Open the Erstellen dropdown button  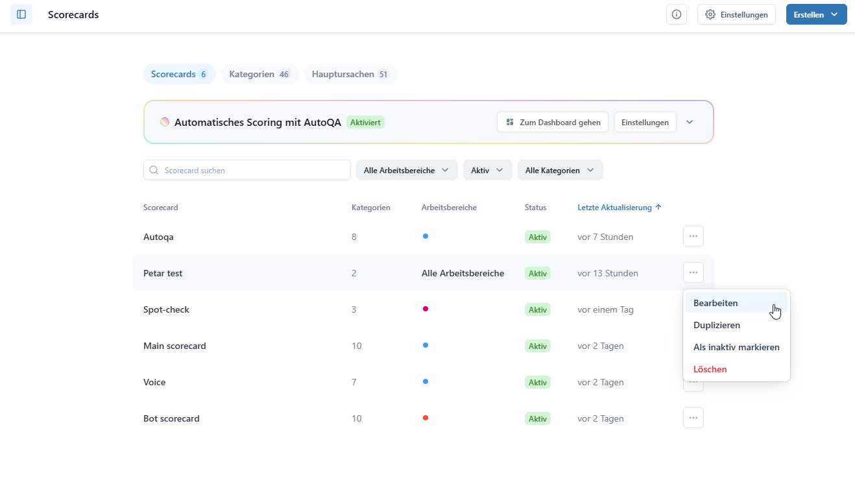816,14
